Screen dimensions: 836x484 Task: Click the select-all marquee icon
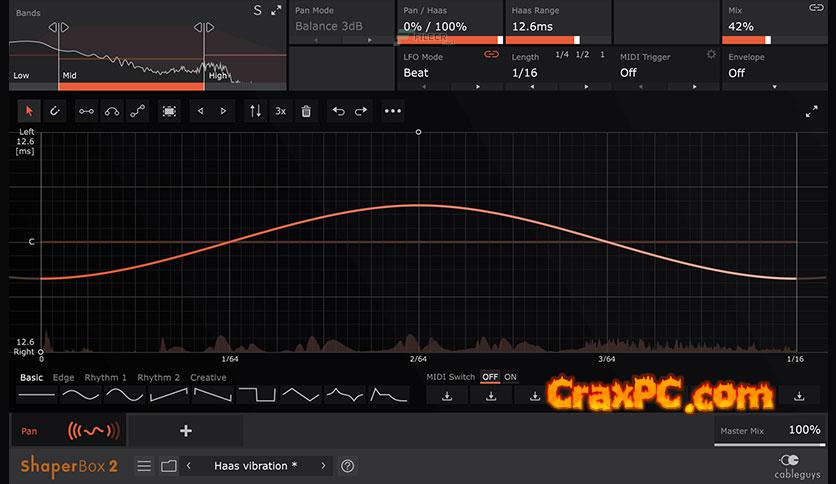click(169, 111)
